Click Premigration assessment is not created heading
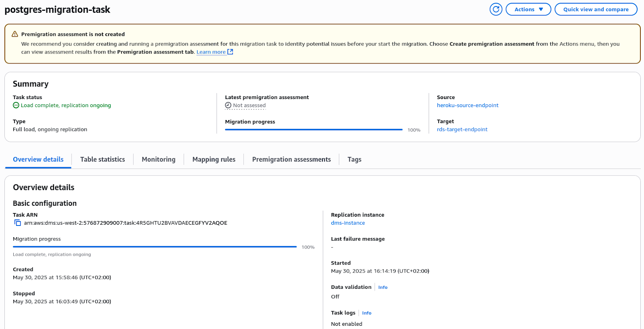Image resolution: width=644 pixels, height=329 pixels. pyautogui.click(x=73, y=34)
